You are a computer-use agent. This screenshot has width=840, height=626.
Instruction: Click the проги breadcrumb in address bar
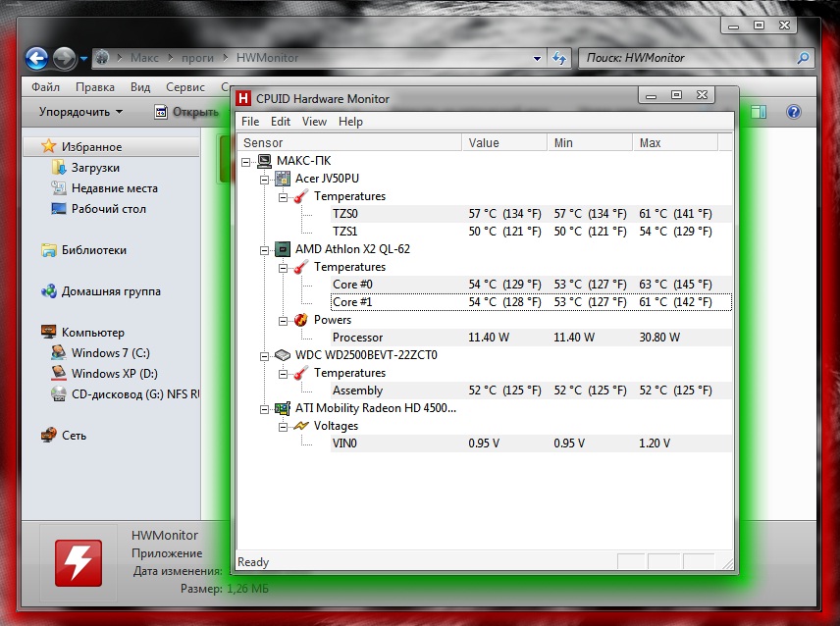pos(197,58)
